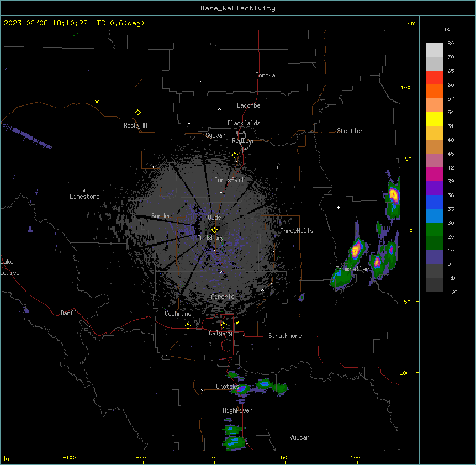Click the Limestone label
Viewport: 476px width, 465px height.
click(x=84, y=197)
